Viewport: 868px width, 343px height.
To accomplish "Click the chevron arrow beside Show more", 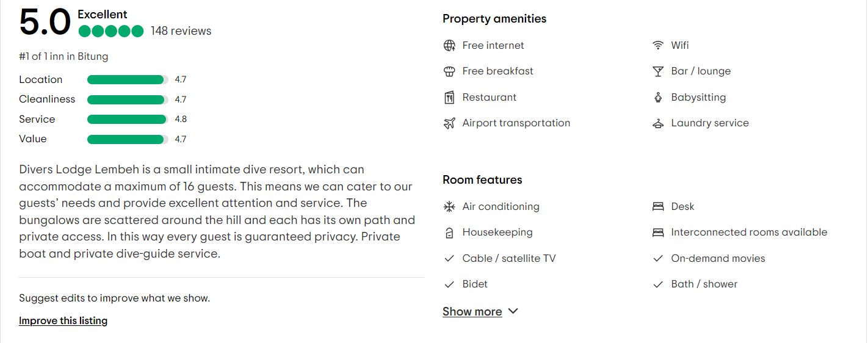I will coord(513,311).
